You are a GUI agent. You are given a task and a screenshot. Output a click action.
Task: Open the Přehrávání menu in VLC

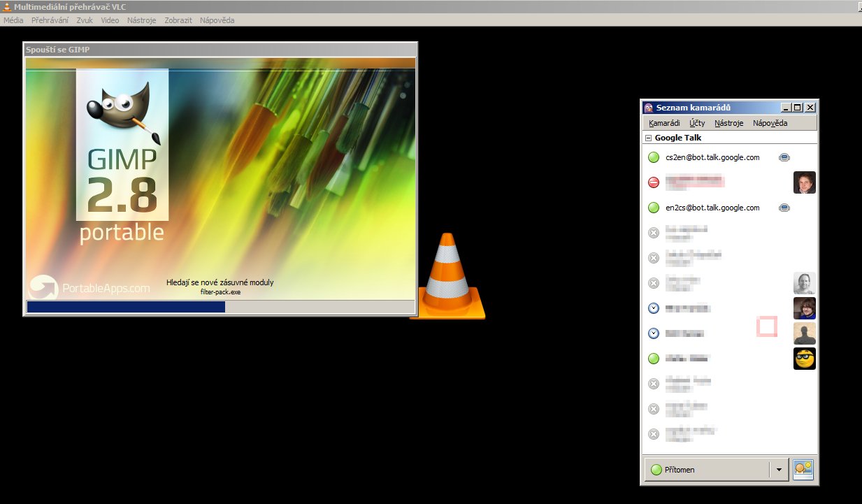(50, 20)
